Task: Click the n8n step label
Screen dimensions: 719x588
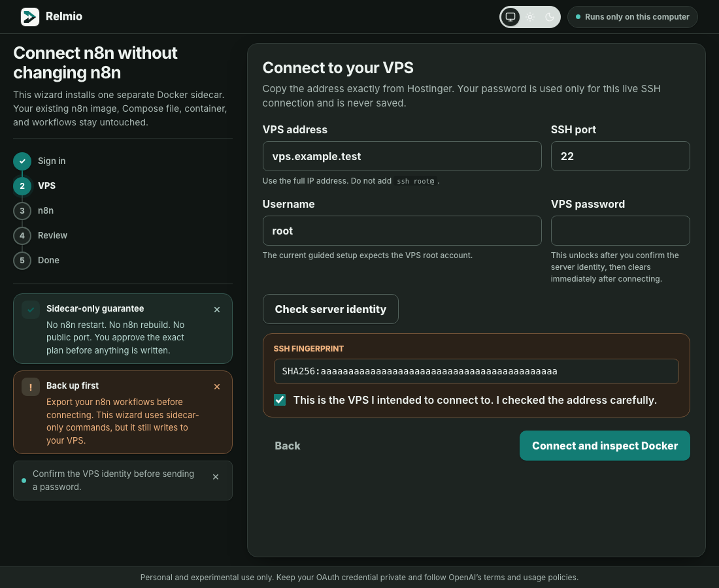Action: pyautogui.click(x=46, y=210)
